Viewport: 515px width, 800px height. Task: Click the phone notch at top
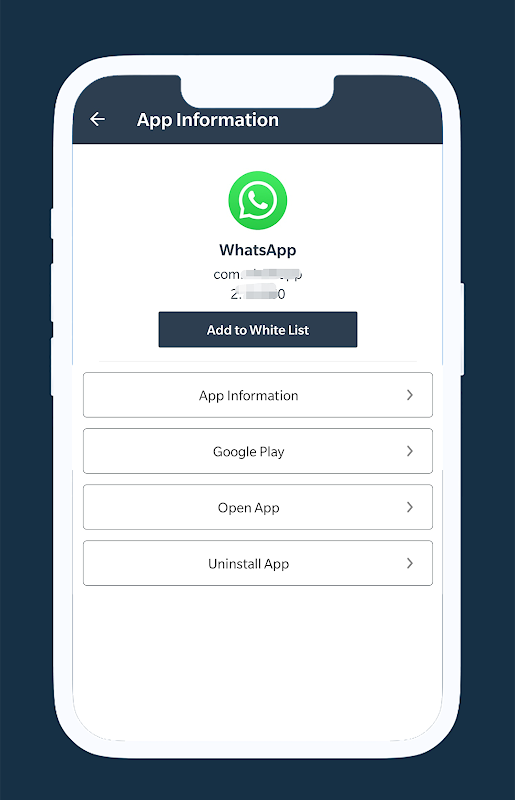(257, 91)
